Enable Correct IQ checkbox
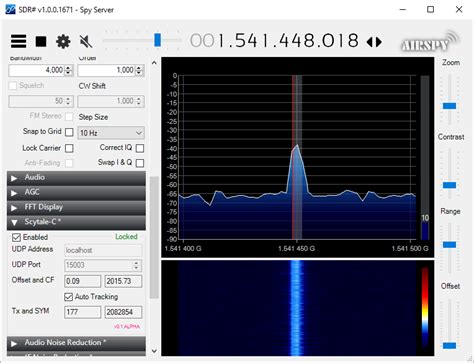The width and height of the screenshot is (474, 363). coord(140,148)
